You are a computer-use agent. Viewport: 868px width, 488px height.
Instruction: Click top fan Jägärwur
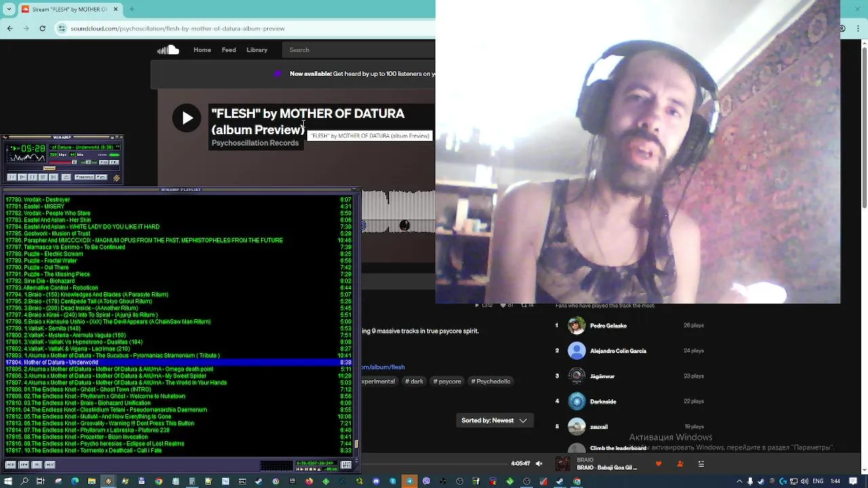[x=602, y=376]
